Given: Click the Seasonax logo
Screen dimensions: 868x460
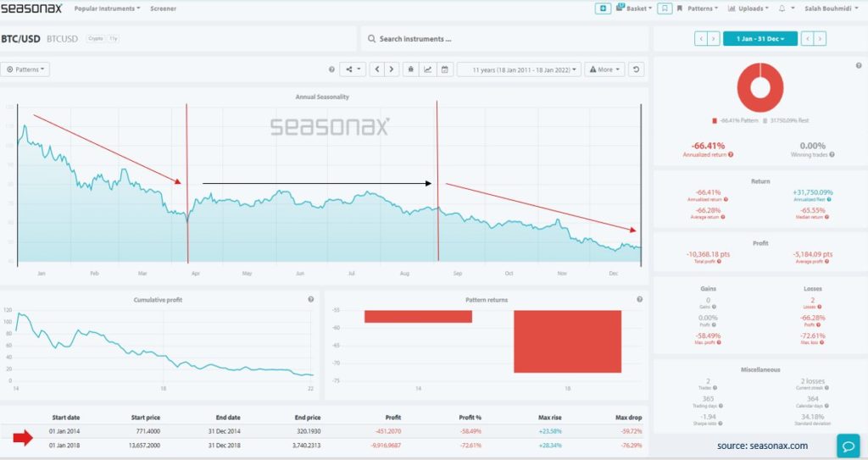Looking at the screenshot, I should [31, 8].
